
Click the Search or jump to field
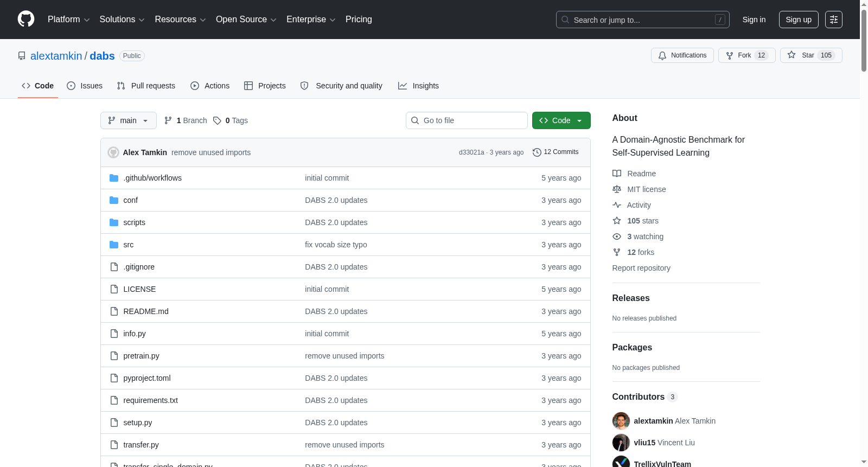tap(643, 20)
